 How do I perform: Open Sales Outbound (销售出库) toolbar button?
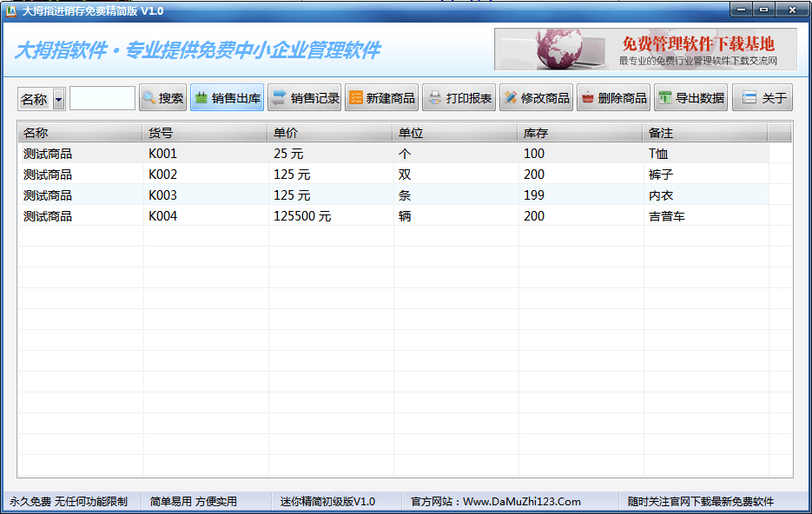pos(226,98)
